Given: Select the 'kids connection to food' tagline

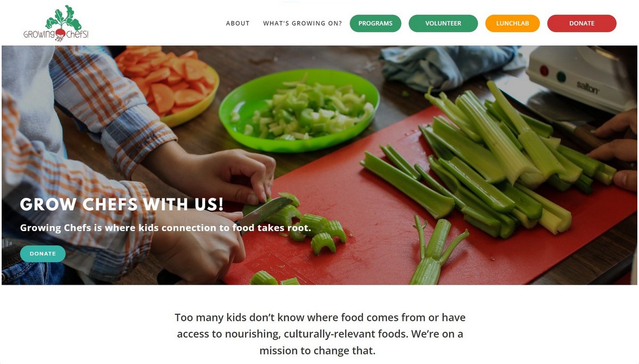Looking at the screenshot, I should [x=166, y=228].
